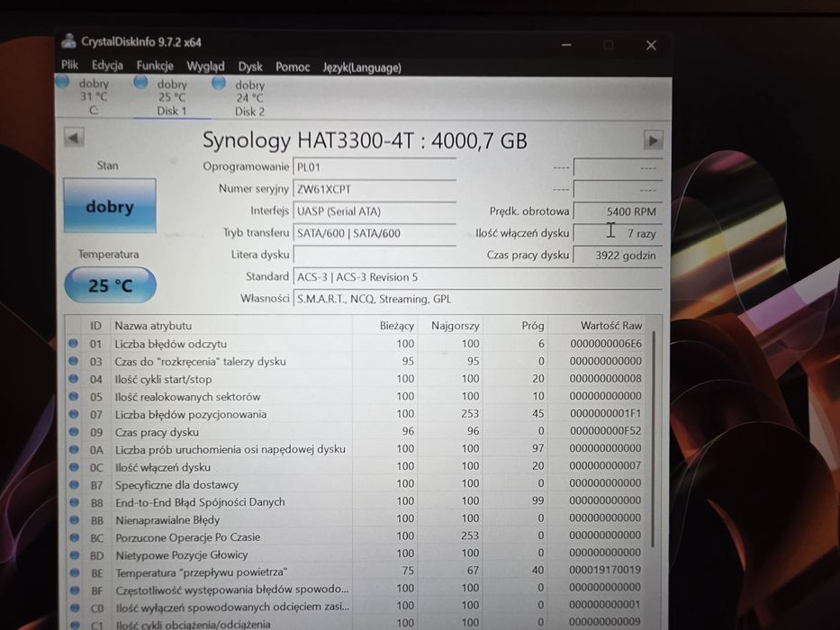The image size is (840, 630).
Task: Click the Bieżący column header
Action: [x=384, y=325]
